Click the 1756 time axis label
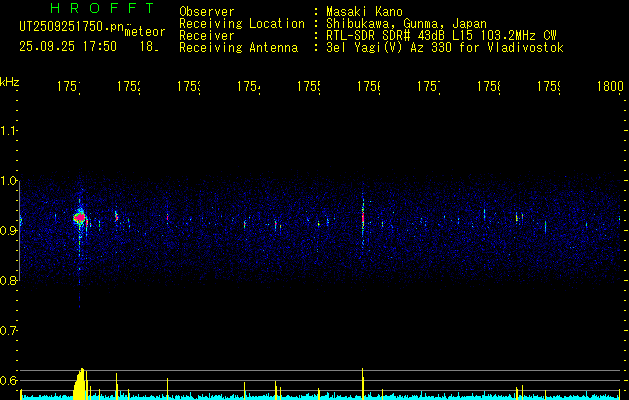This screenshot has width=629, height=400. (x=369, y=86)
